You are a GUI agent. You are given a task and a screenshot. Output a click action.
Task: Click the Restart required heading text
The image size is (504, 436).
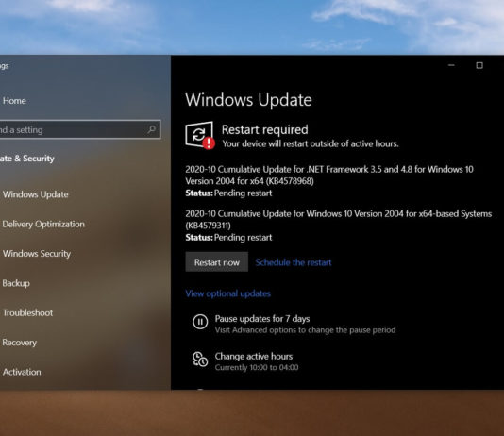[x=265, y=130]
